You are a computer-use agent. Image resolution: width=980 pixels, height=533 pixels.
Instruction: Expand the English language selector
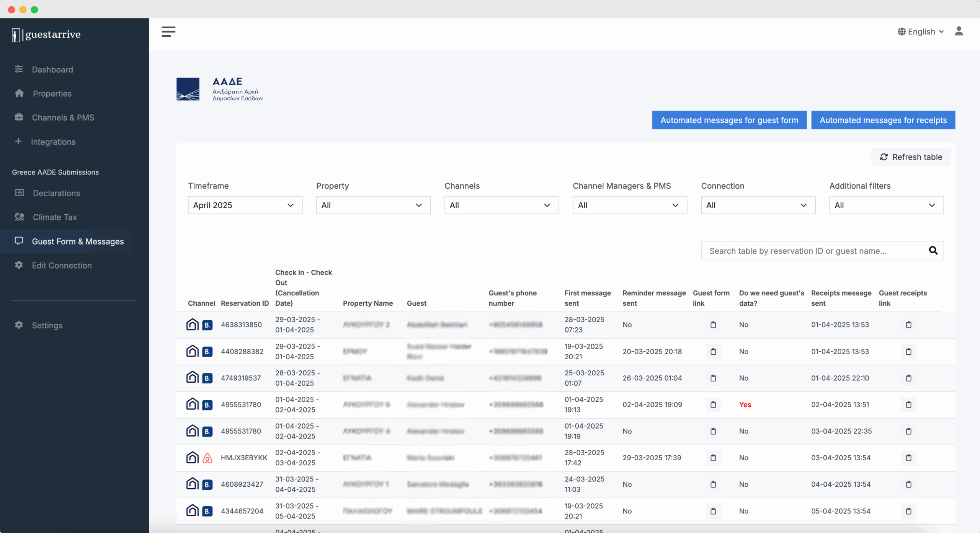(921, 32)
